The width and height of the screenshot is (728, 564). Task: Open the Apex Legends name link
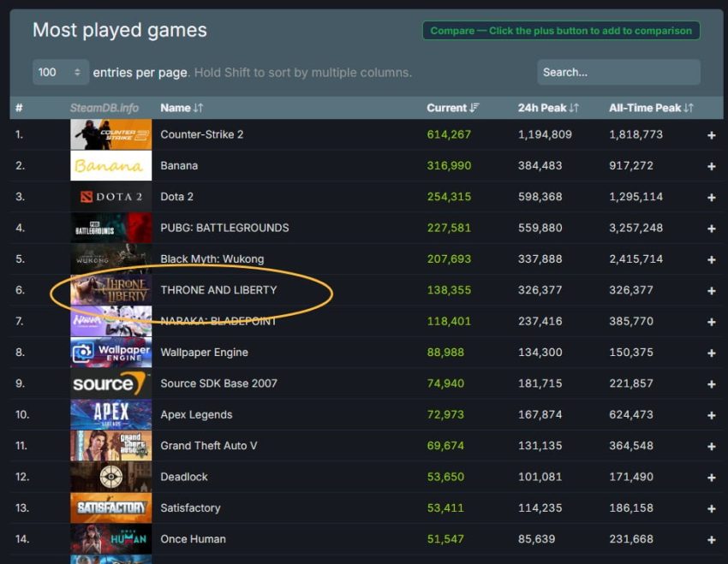(x=196, y=414)
